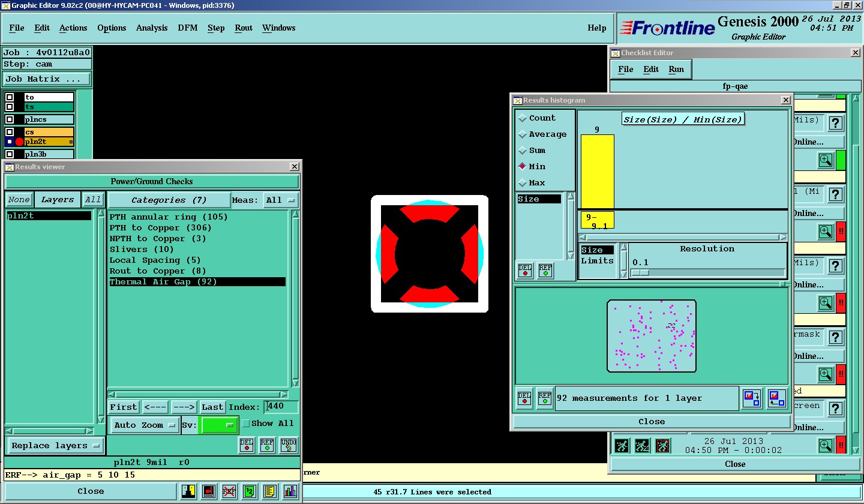Click the Categories (7) header button
This screenshot has width=864, height=504.
click(169, 200)
